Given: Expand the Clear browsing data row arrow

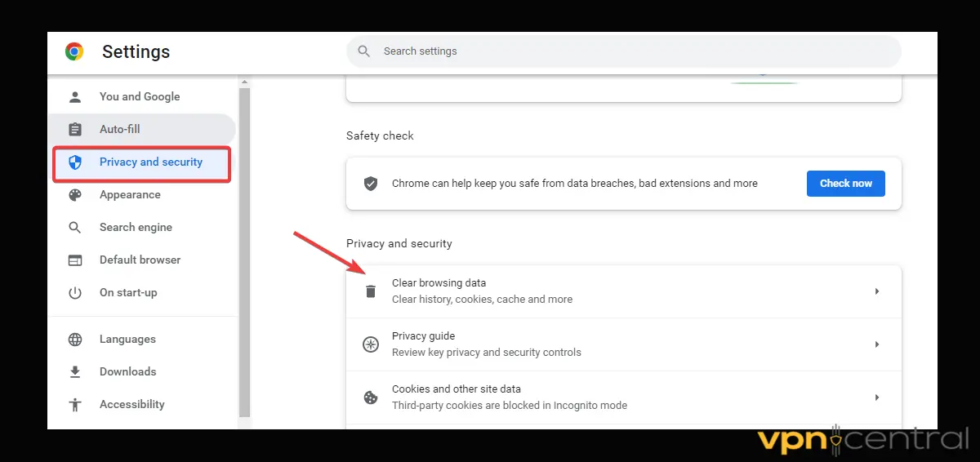Looking at the screenshot, I should [x=876, y=291].
